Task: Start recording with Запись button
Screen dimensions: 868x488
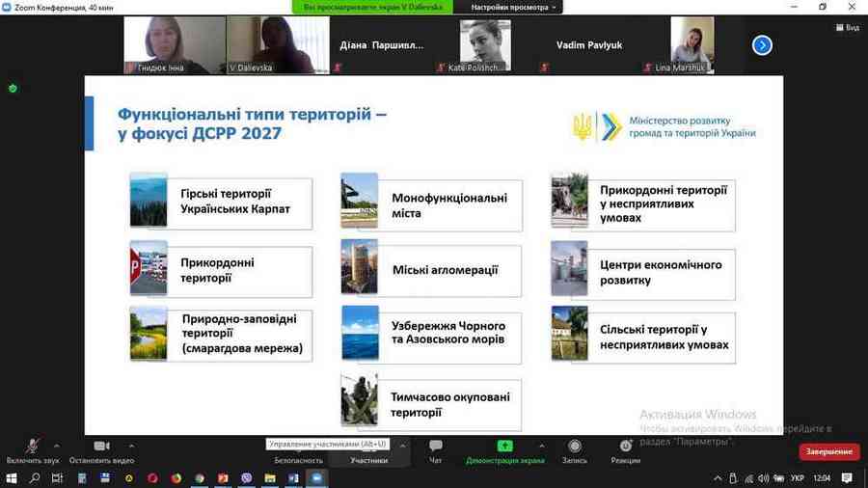Action: [575, 450]
